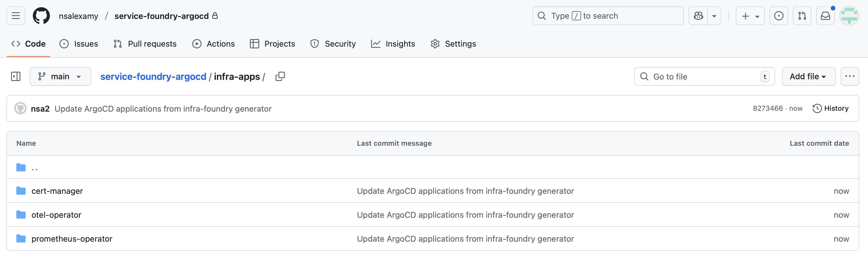Switch to the Pull requests tab

coord(145,44)
